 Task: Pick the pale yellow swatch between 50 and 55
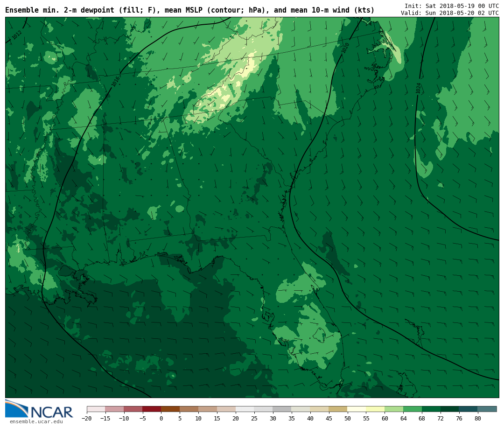click(357, 409)
